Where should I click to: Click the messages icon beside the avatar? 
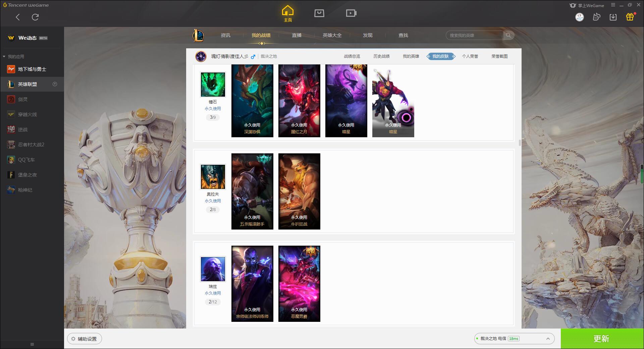[x=596, y=17]
